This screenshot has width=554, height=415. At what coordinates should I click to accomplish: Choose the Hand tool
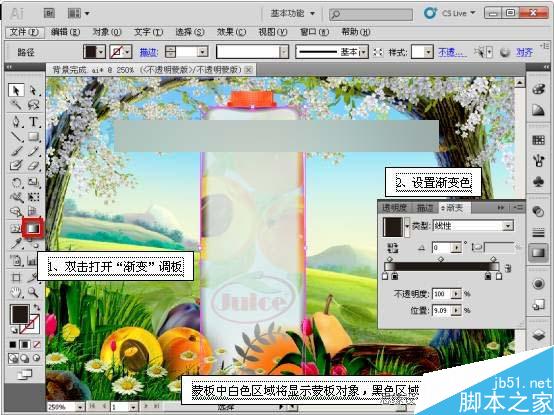[x=16, y=292]
